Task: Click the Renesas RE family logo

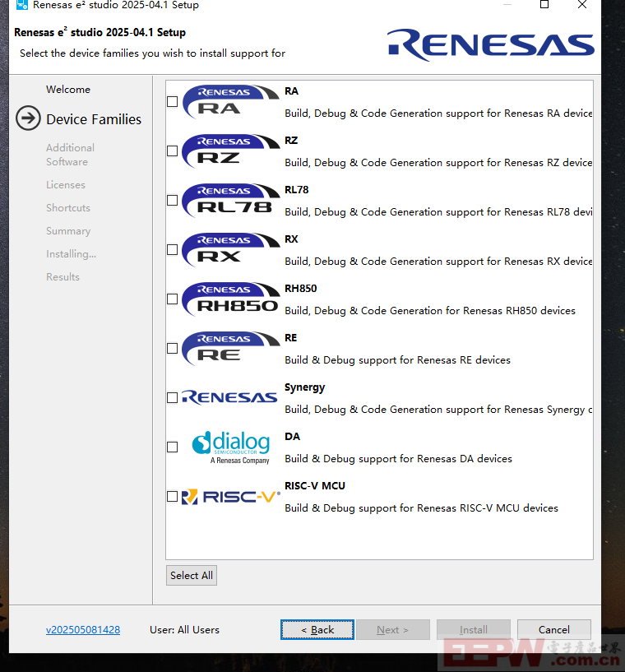Action: 231,349
